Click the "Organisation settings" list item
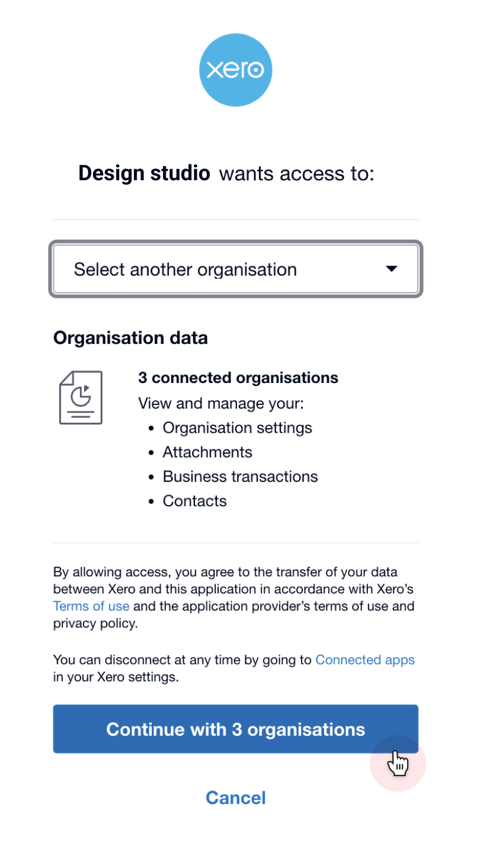This screenshot has height=868, width=487. point(237,427)
